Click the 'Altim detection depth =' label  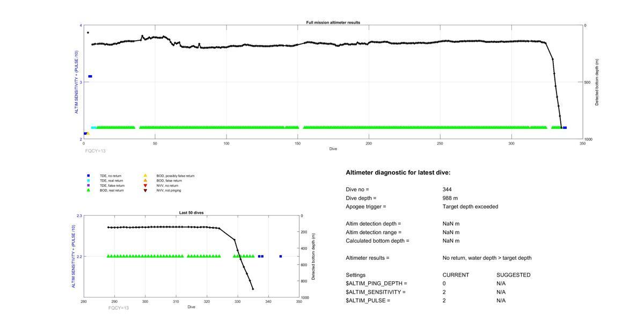click(374, 224)
